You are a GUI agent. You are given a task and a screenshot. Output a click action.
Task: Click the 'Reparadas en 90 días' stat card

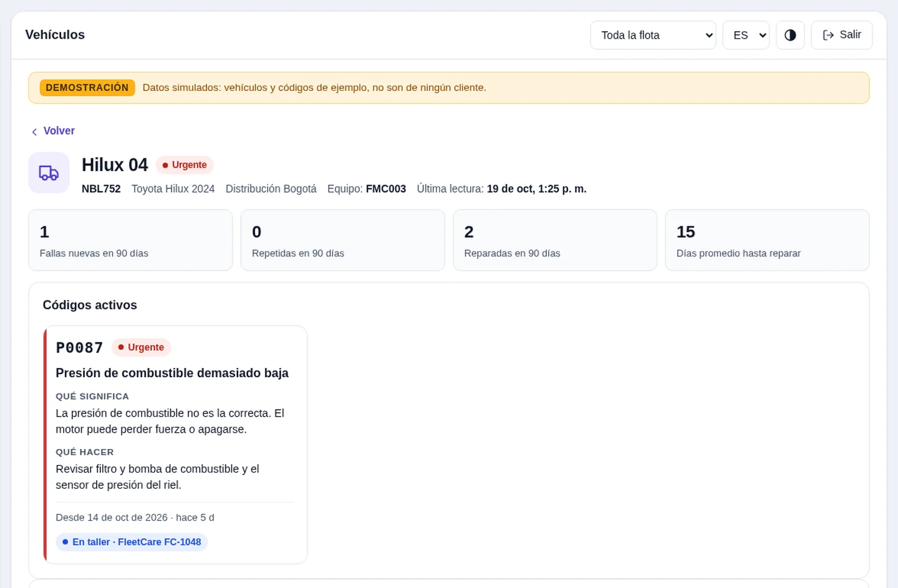[555, 240]
